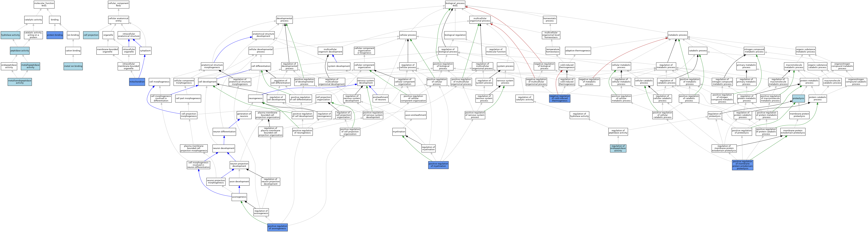Click the 'axon ensheathment' node
Screen dimensions: 868x232
(415, 115)
